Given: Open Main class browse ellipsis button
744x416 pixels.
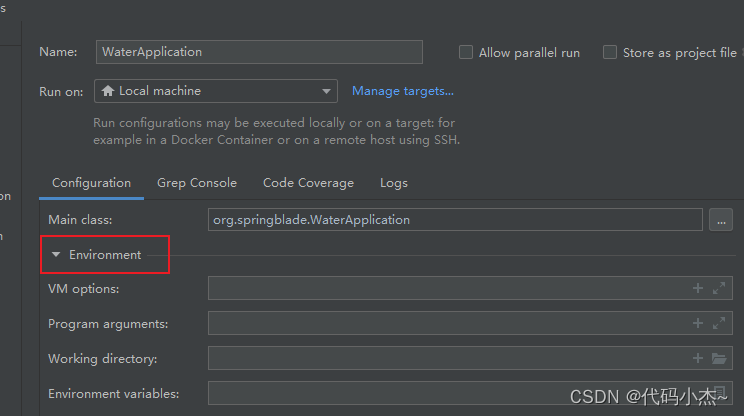Looking at the screenshot, I should click(x=721, y=220).
